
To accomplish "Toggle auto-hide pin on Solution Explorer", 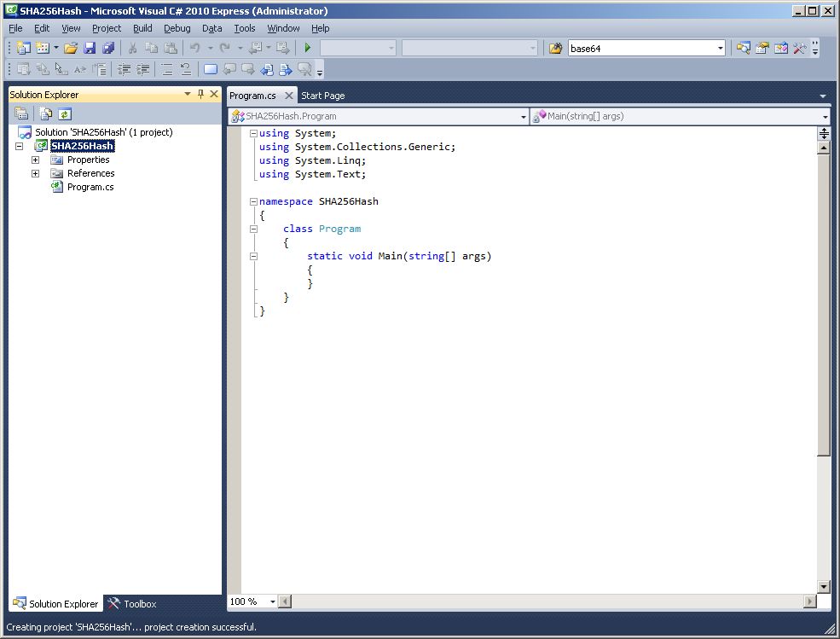I will pos(200,94).
